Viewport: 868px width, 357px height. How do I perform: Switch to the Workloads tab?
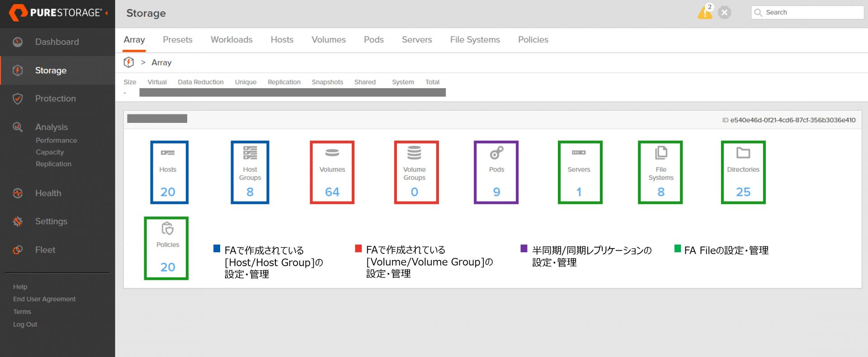tap(231, 40)
